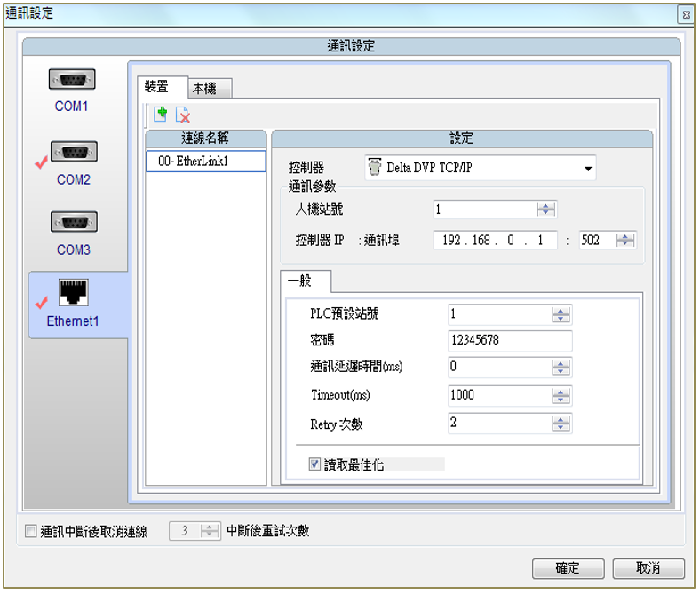Viewport: 700px width, 594px height.
Task: Select the 00-EtherLink1 connection entry
Action: click(x=206, y=162)
